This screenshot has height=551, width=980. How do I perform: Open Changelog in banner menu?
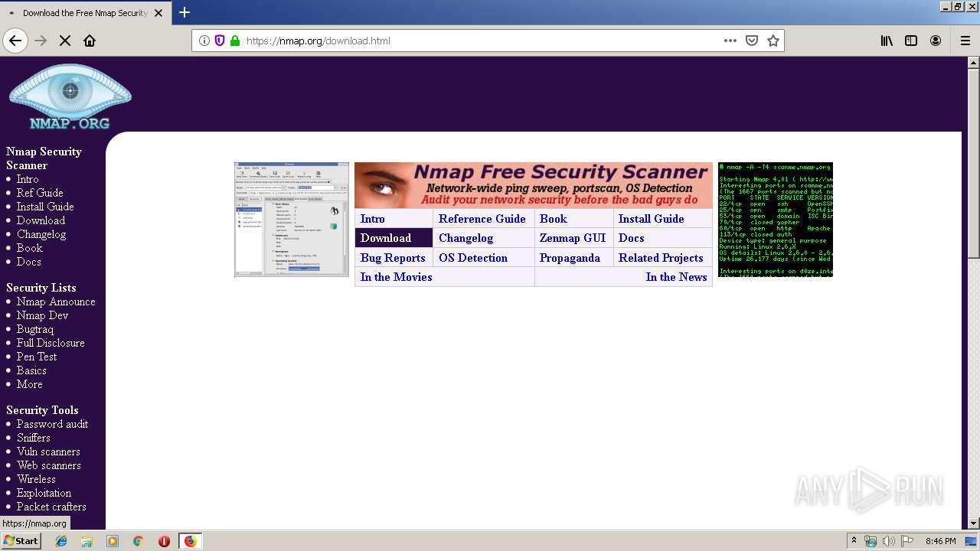tap(466, 238)
